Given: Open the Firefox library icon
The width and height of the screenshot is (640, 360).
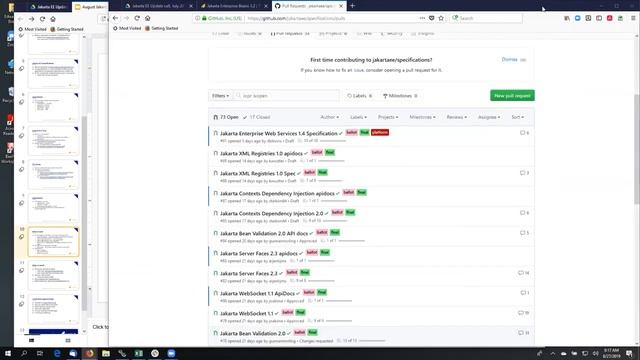Looking at the screenshot, I should click(x=567, y=18).
